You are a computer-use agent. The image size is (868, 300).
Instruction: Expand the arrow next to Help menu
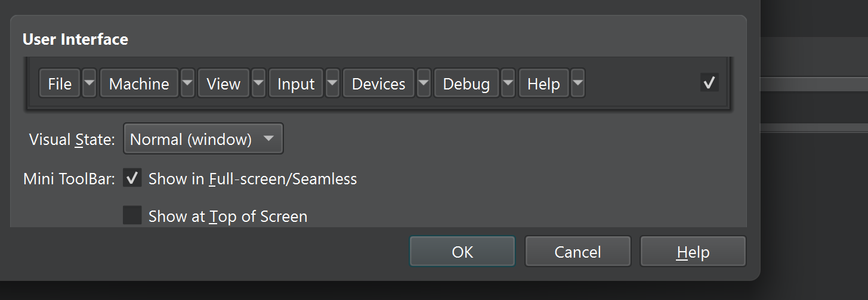(x=577, y=83)
